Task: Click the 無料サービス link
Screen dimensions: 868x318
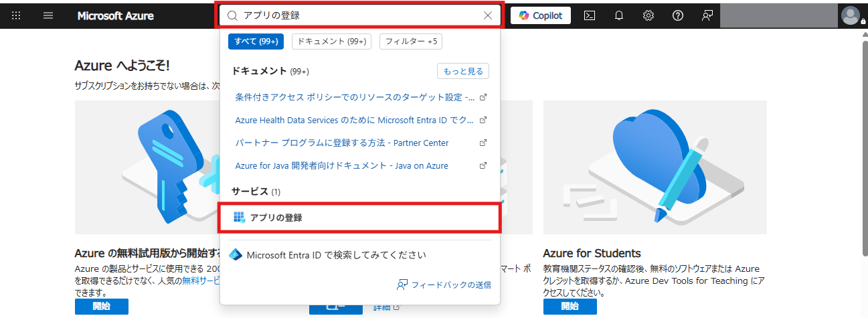Action: click(x=201, y=281)
